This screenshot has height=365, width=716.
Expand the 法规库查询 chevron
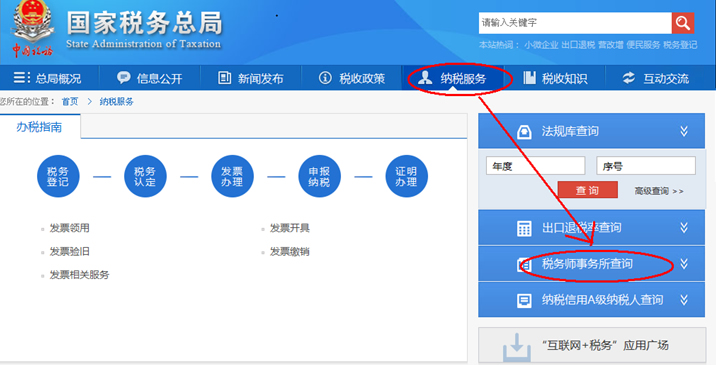(x=684, y=132)
